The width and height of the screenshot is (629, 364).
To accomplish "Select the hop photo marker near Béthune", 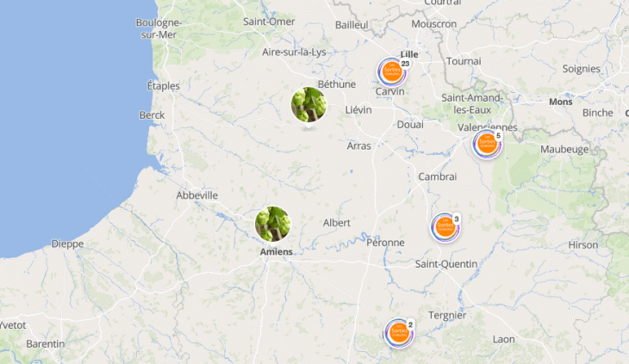I will click(x=308, y=105).
